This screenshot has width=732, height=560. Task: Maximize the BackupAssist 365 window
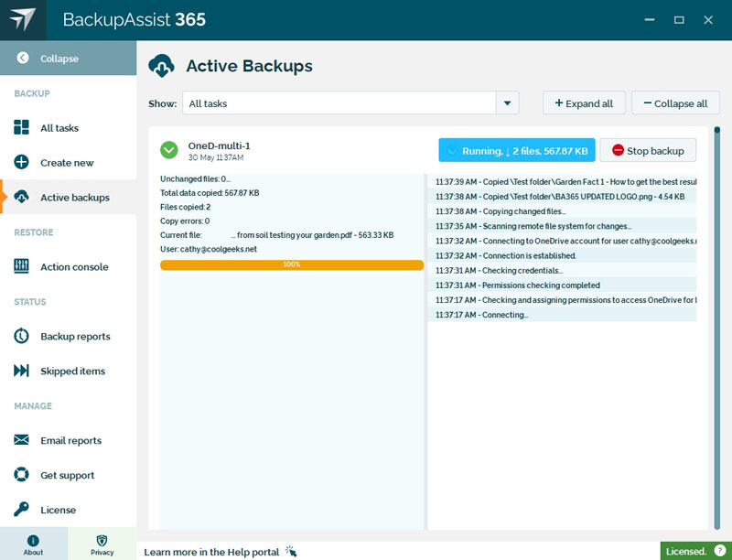[679, 19]
